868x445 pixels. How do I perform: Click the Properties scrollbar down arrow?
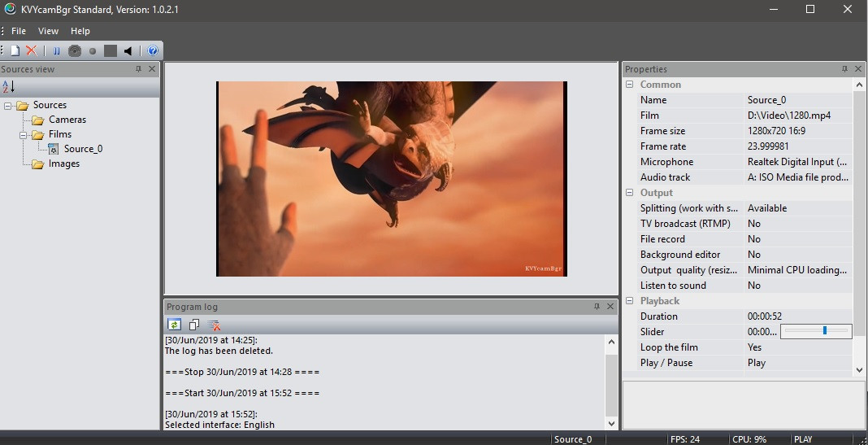(859, 369)
